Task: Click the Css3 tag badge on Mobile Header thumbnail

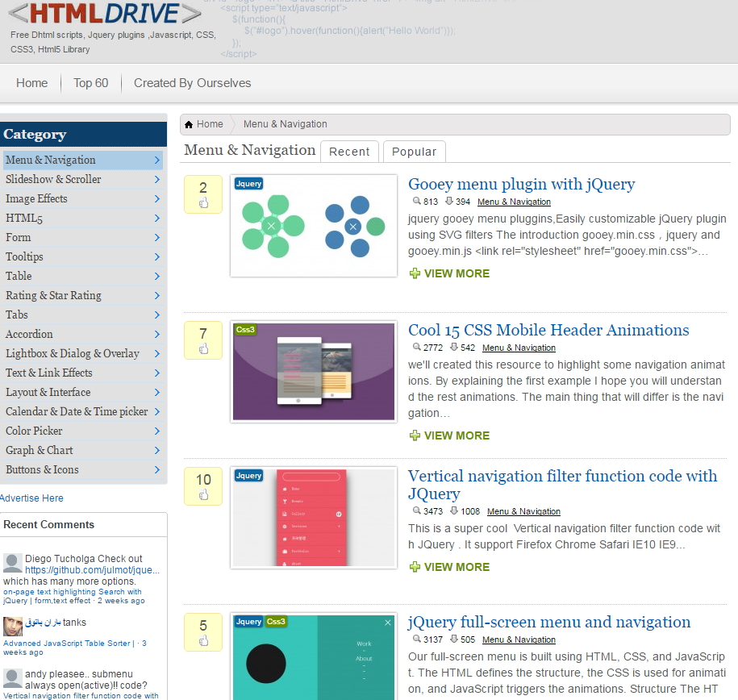Action: (x=244, y=330)
